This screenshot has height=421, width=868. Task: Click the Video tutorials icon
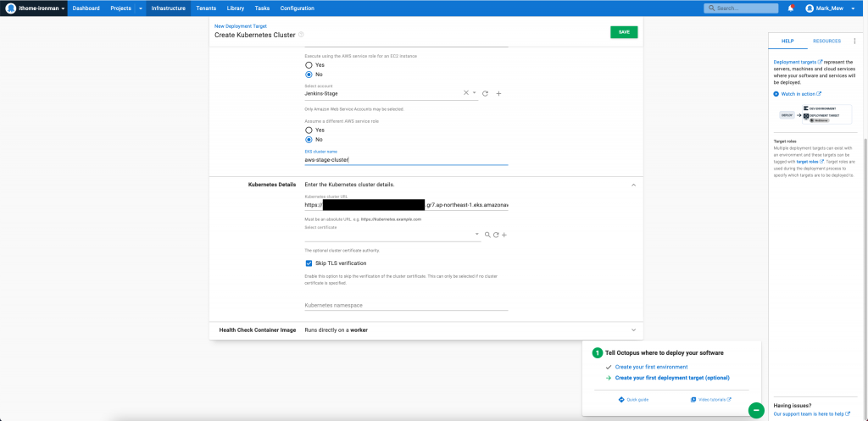[693, 400]
